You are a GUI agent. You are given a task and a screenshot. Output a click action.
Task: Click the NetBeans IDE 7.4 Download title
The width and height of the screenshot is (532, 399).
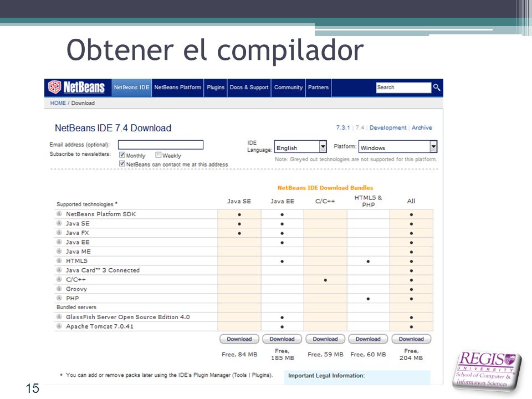click(x=113, y=128)
